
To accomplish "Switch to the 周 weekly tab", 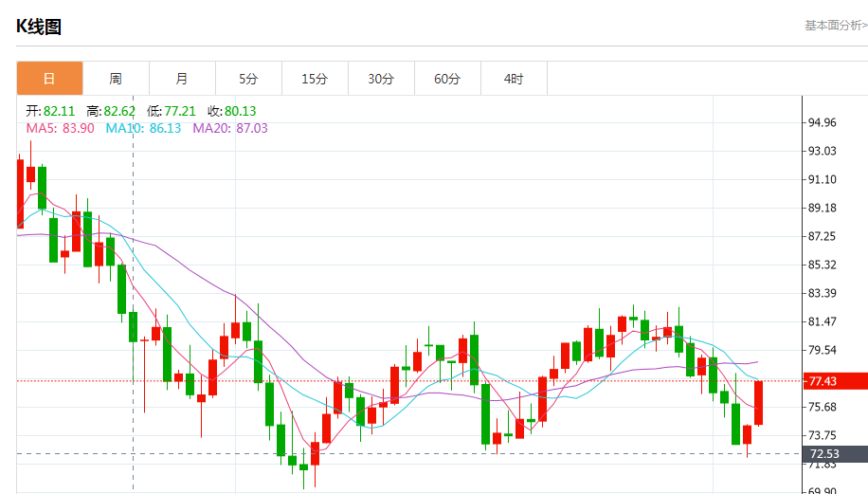I will [116, 79].
